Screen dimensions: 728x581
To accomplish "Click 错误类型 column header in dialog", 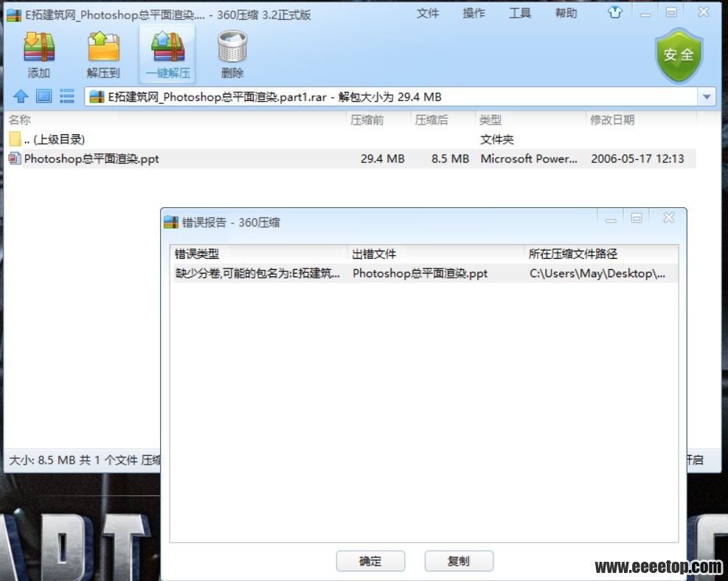I will 259,254.
